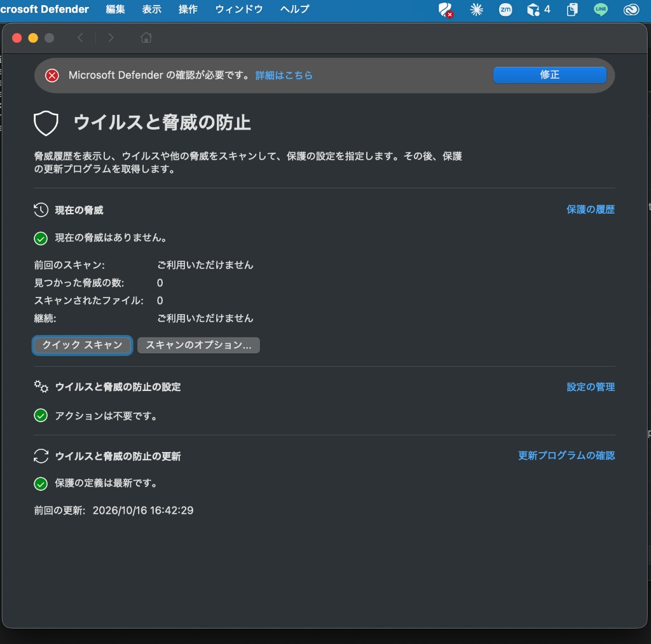Screen dimensions: 651x644
Task: Click Microsoft Defender の確認が必要です banner text
Action: tap(160, 75)
